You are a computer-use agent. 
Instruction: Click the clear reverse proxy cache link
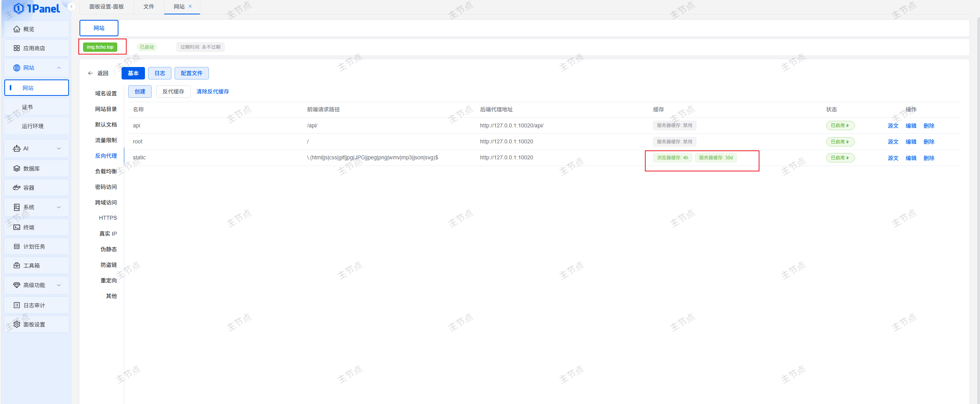point(212,92)
